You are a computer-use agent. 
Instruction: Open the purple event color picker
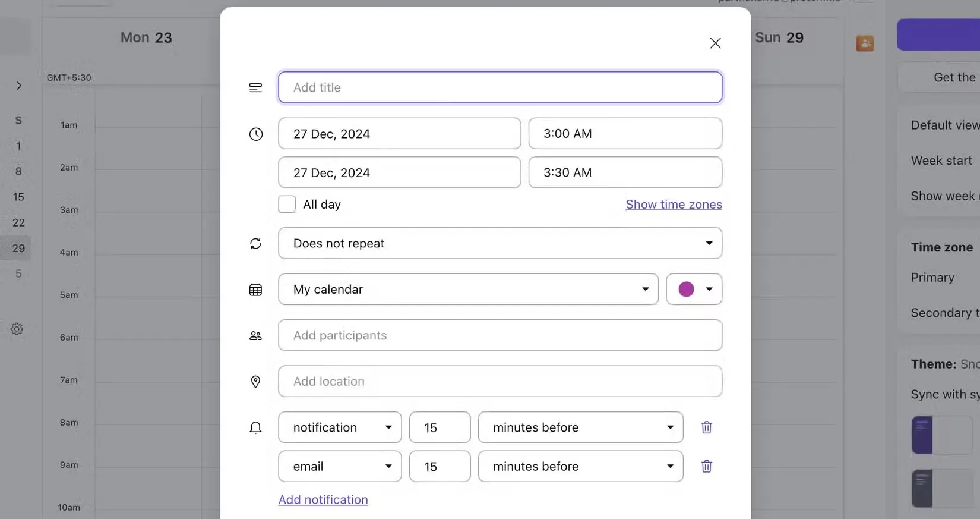pyautogui.click(x=694, y=290)
